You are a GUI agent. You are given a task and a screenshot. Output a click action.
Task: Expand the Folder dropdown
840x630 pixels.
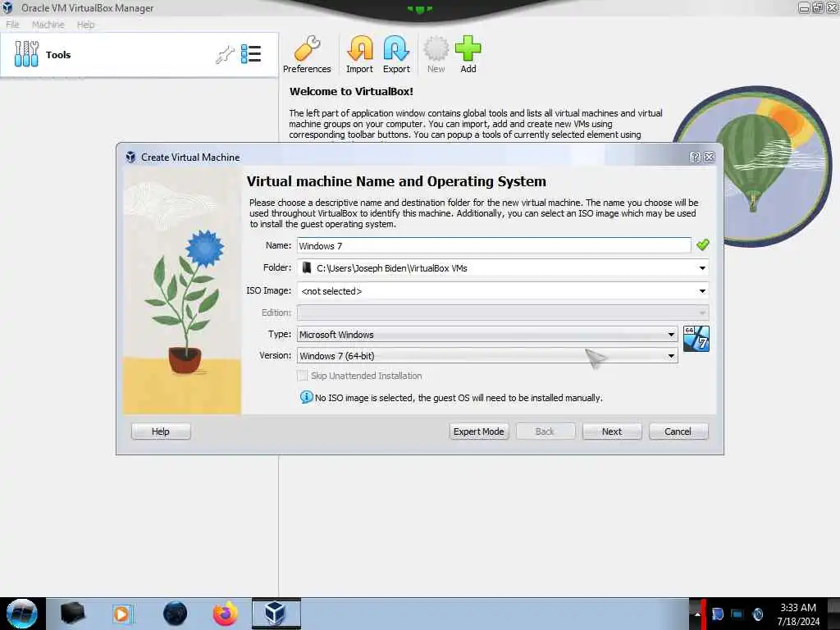[702, 268]
